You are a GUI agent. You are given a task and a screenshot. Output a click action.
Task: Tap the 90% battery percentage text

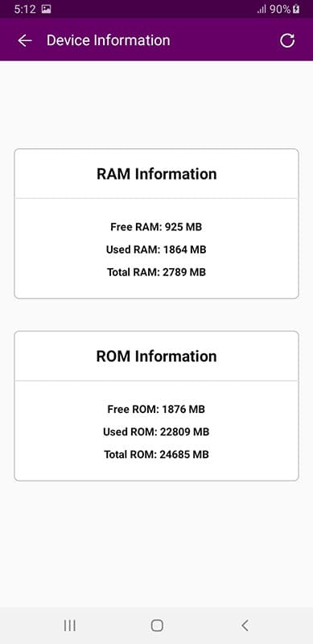coord(280,9)
